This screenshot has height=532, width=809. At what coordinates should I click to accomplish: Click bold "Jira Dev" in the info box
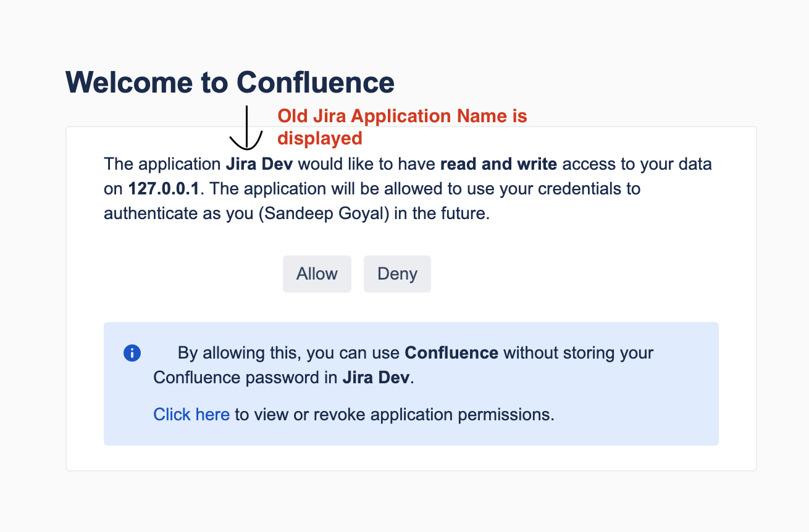click(375, 377)
